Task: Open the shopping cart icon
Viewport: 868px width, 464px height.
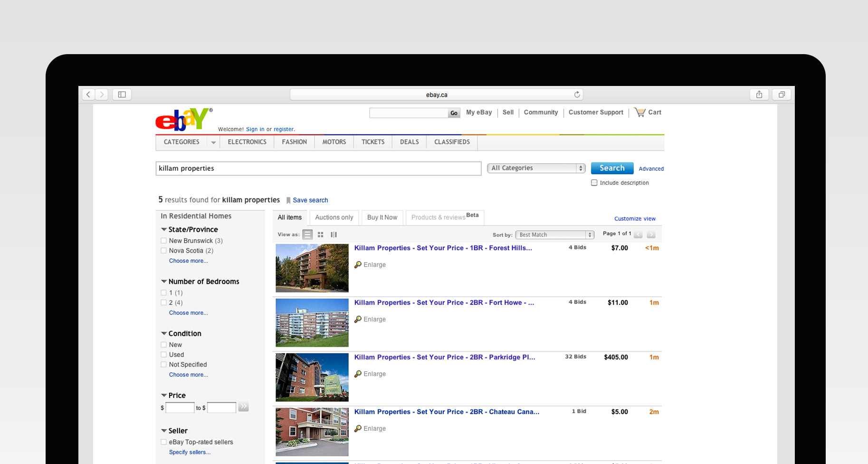Action: tap(640, 113)
